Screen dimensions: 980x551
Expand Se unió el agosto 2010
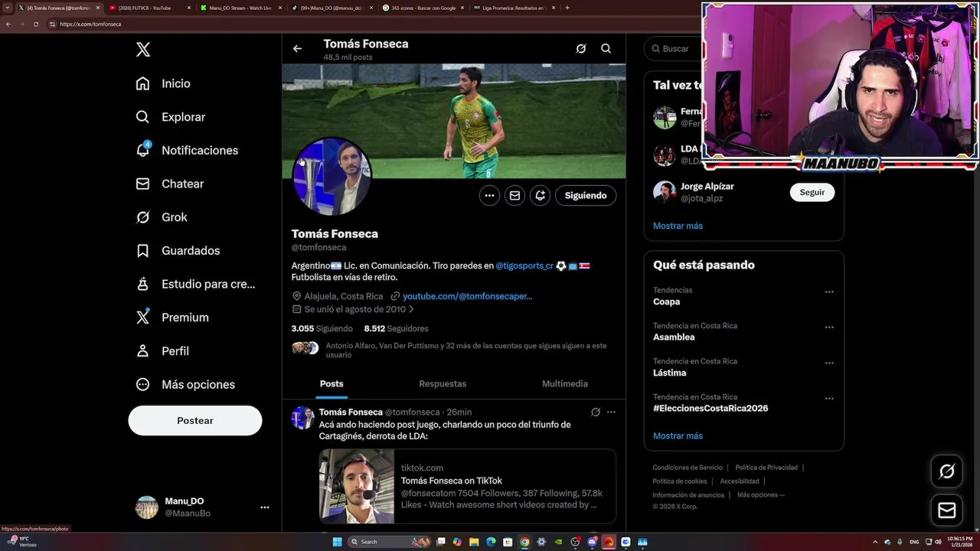coord(353,309)
